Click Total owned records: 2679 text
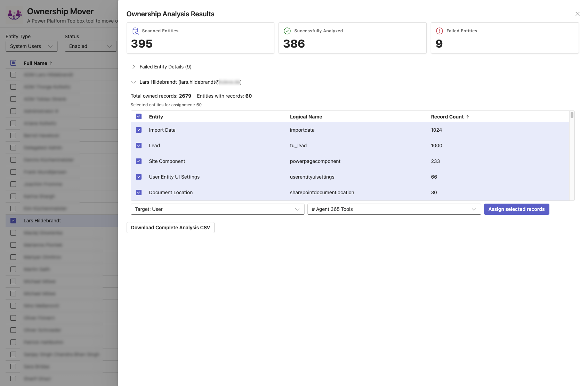 click(x=161, y=96)
